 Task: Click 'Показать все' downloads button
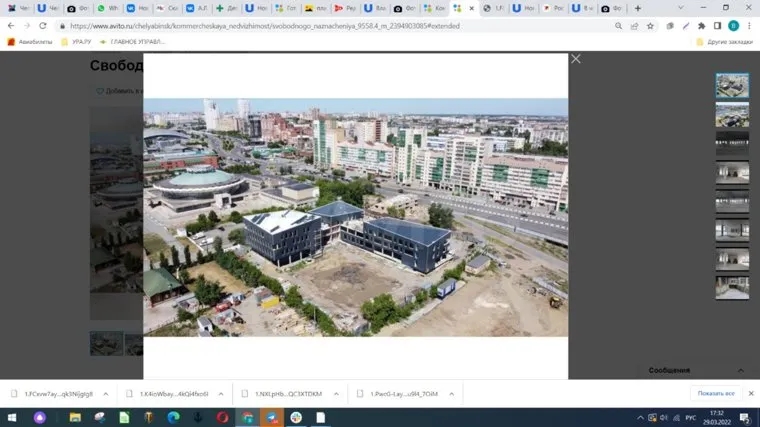click(716, 394)
